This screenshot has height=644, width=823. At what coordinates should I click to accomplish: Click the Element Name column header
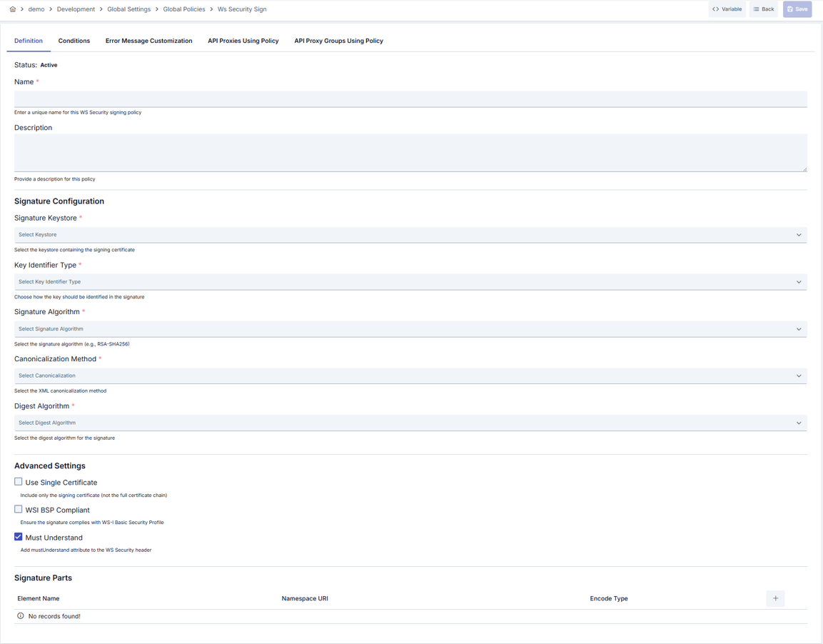(x=39, y=598)
